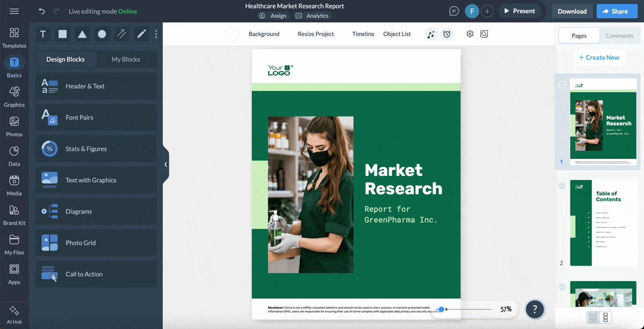Select the Triangle shape tool

(x=82, y=34)
